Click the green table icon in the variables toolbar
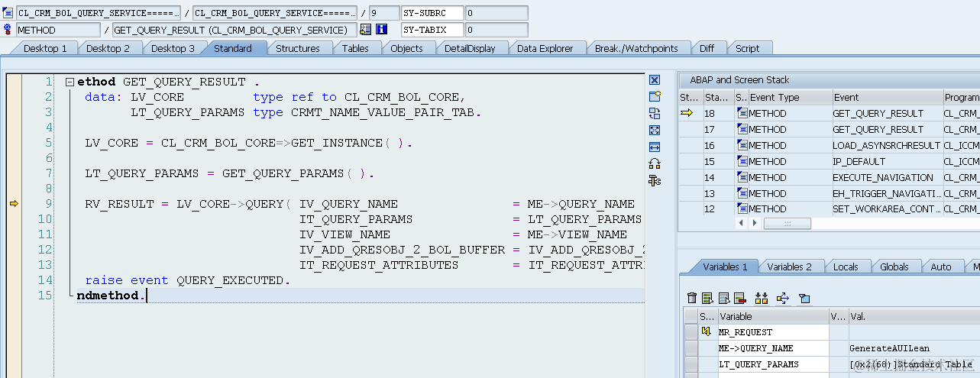This screenshot has width=980, height=378. pyautogui.click(x=707, y=298)
